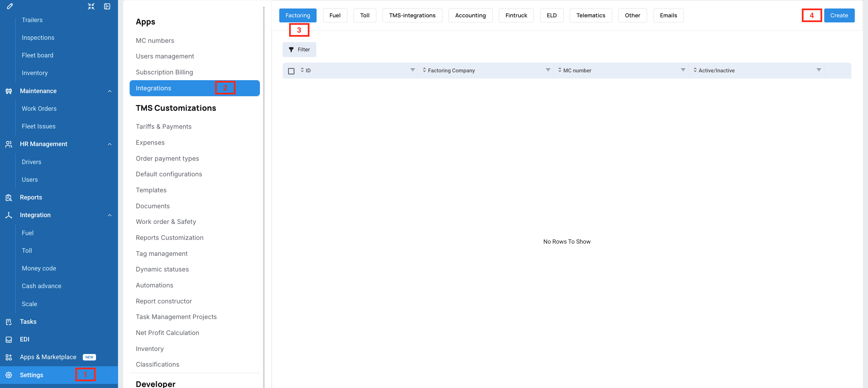868x388 pixels.
Task: Click the Reports icon in sidebar
Action: point(9,197)
